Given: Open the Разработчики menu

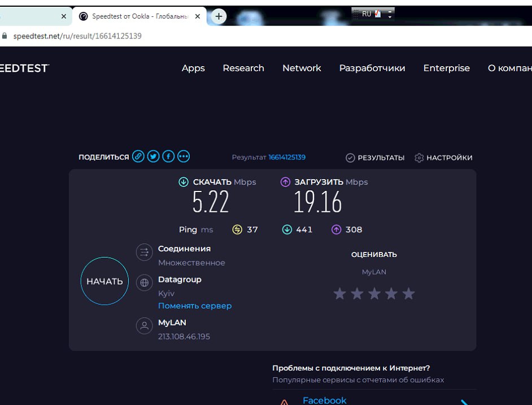Looking at the screenshot, I should [x=372, y=68].
